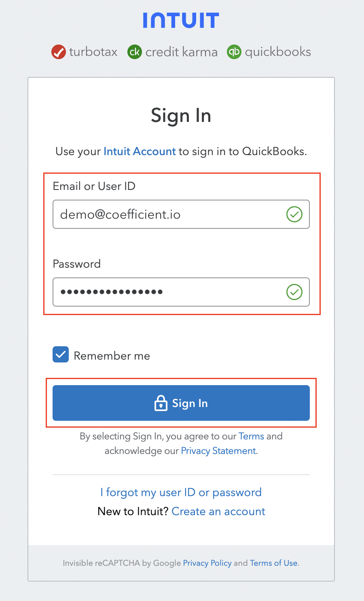Open Google Privacy Policy link
Viewport: 364px width, 601px height.
[x=207, y=563]
